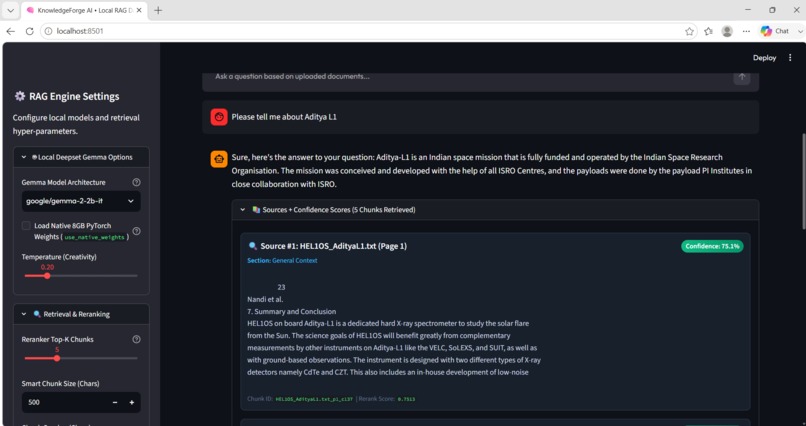
Task: Adjust the Temperature (Creativity) slider handle
Action: (47, 276)
